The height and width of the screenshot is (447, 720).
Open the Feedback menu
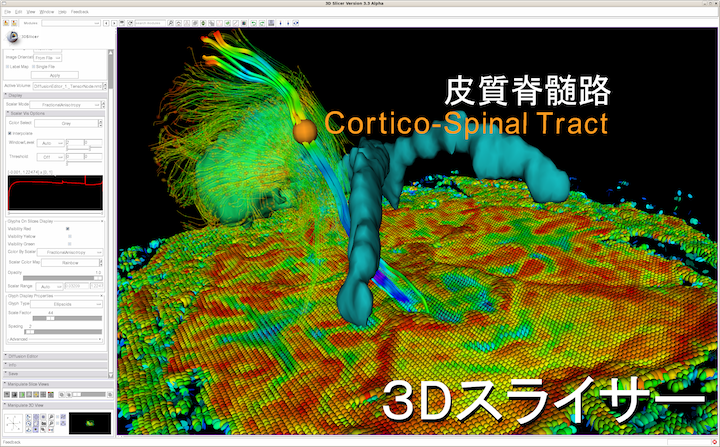79,11
